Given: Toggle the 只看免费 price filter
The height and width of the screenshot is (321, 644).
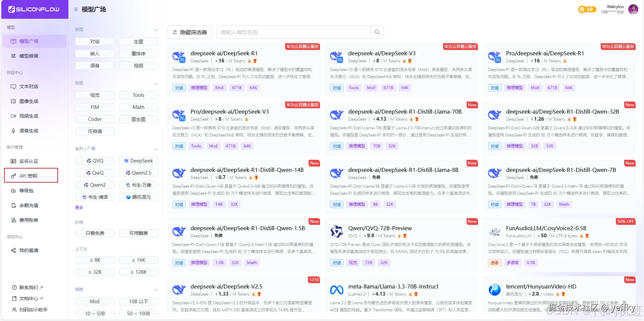Looking at the screenshot, I should tap(95, 233).
